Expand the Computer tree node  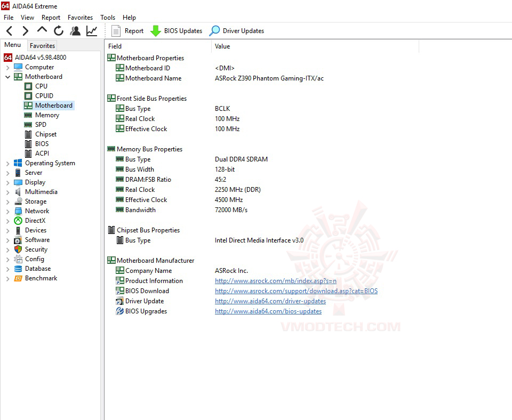[x=8, y=67]
